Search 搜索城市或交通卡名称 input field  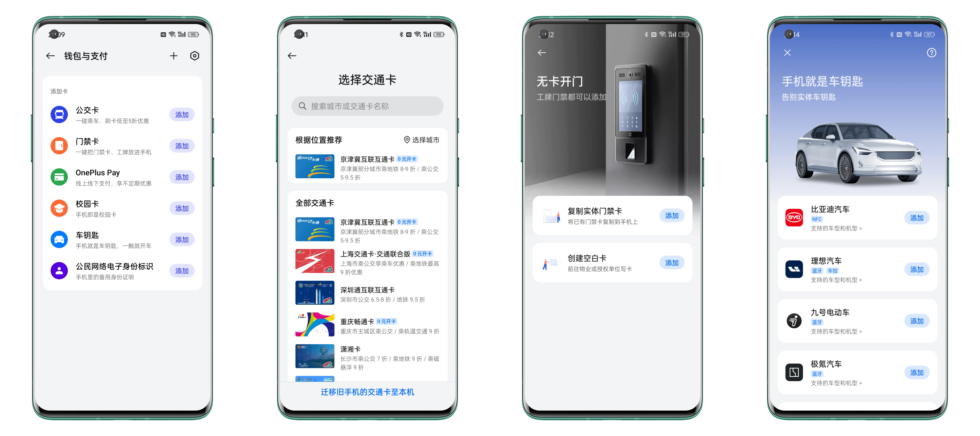[x=367, y=106]
